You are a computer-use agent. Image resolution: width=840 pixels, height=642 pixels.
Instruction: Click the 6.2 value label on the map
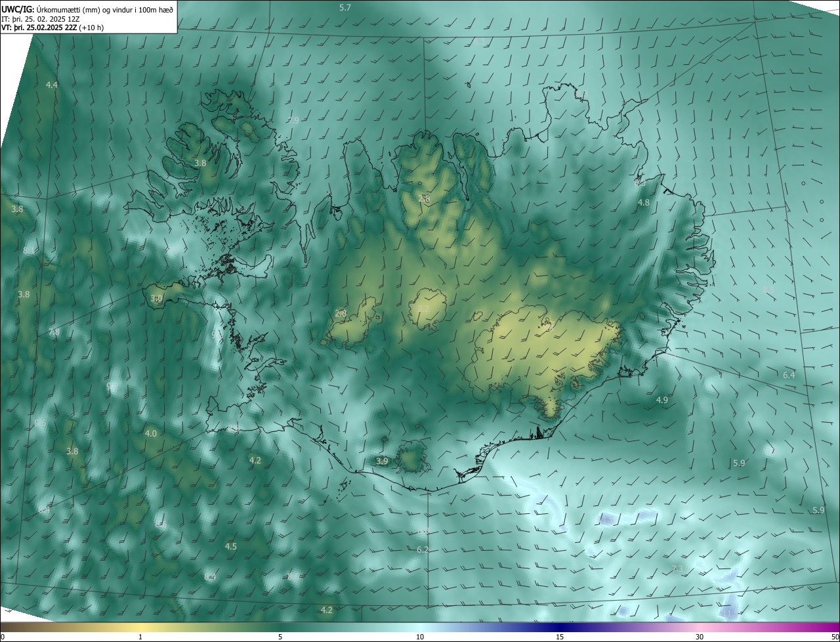tap(423, 549)
